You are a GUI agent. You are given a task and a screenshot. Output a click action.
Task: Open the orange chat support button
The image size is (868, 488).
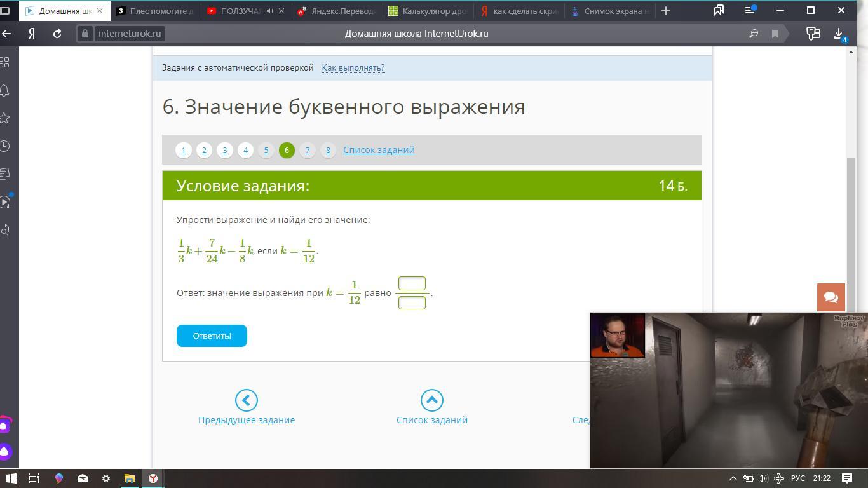pyautogui.click(x=831, y=297)
